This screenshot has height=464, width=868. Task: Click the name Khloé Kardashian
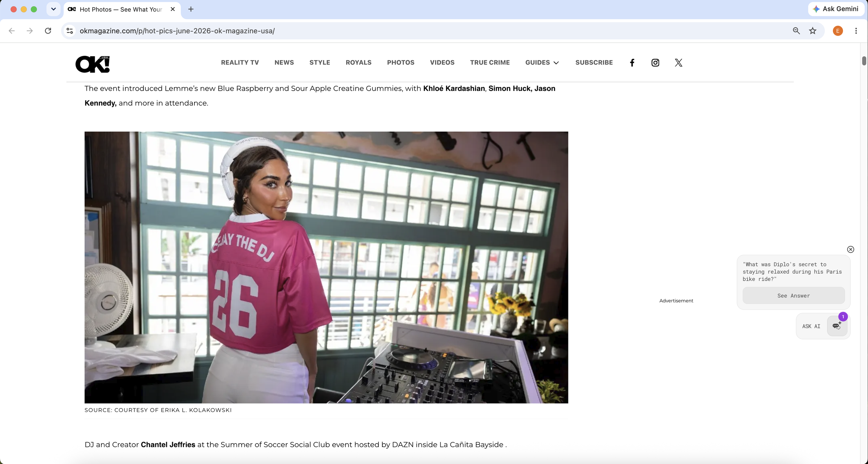454,89
